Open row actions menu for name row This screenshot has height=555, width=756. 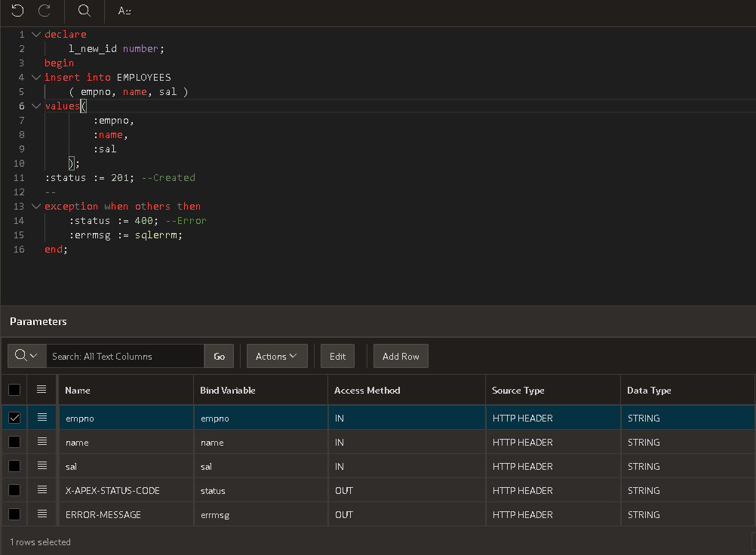[x=41, y=442]
